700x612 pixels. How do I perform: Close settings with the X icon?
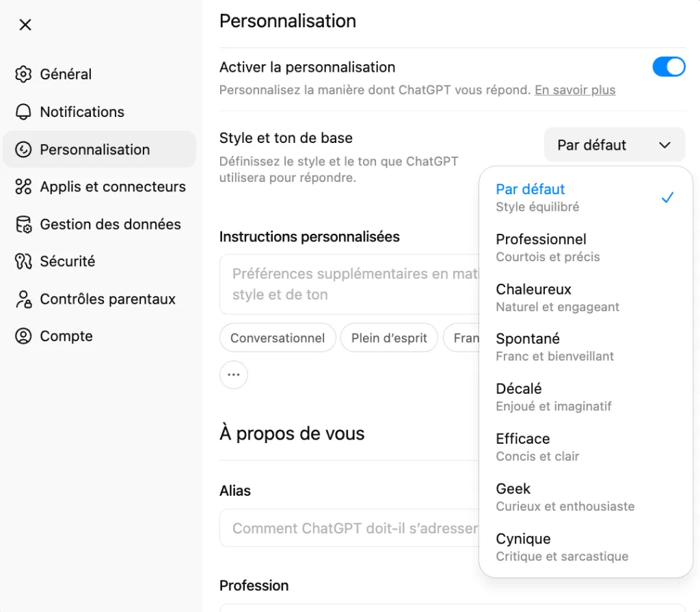pyautogui.click(x=25, y=25)
